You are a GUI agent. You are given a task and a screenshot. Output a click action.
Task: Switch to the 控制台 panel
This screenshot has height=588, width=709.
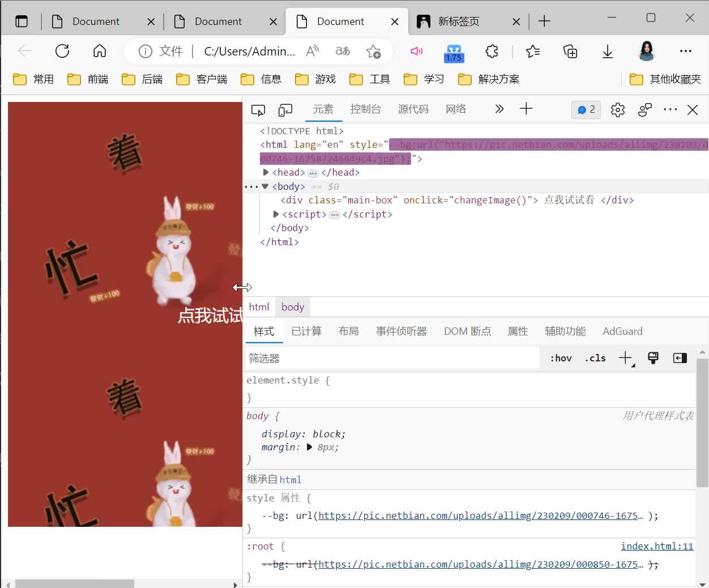click(366, 109)
